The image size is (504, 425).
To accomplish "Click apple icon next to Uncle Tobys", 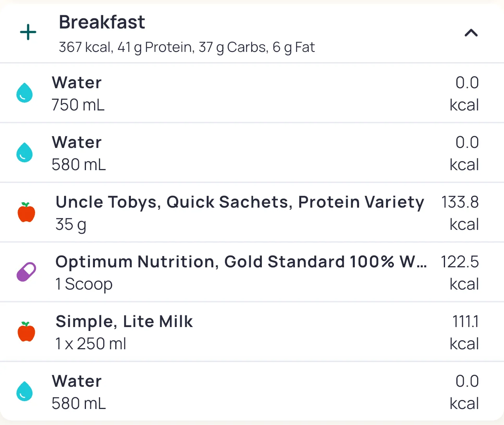I will [26, 212].
